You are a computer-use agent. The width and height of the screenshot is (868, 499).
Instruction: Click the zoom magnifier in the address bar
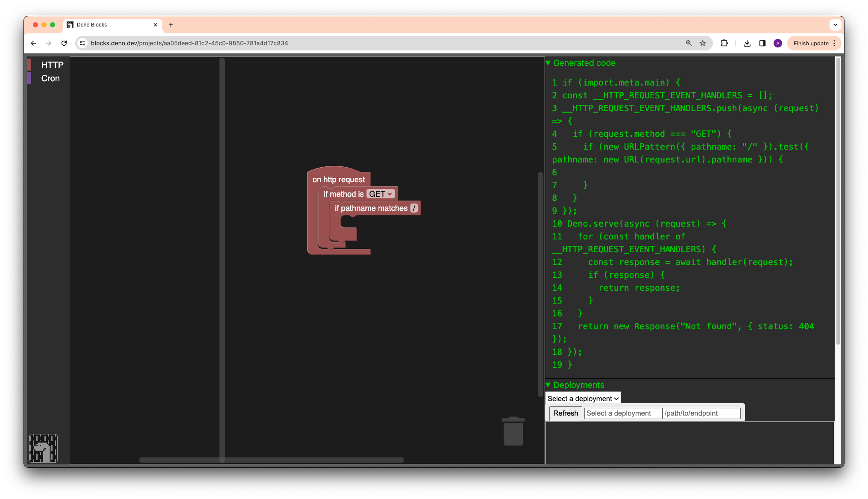click(x=689, y=43)
